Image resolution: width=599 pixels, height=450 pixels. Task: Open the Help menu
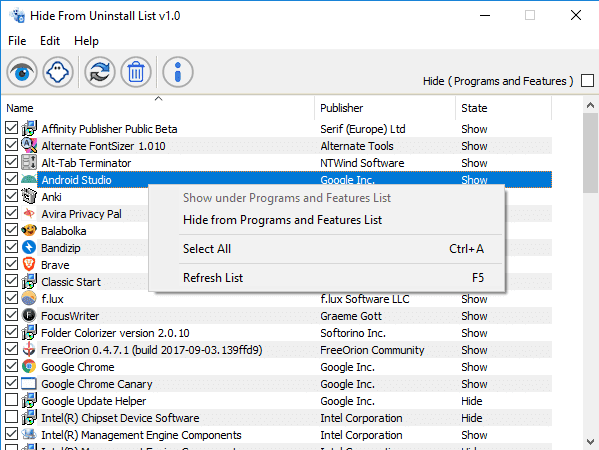coord(86,41)
